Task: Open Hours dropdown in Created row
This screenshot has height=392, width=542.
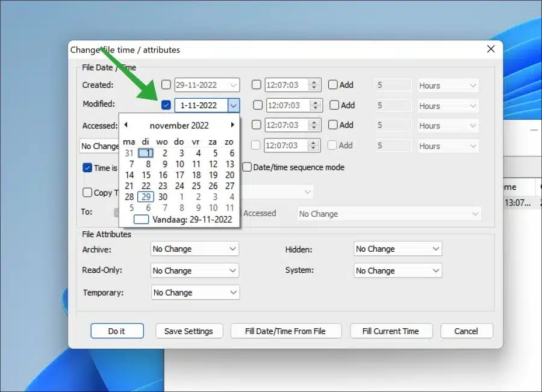Action: [447, 86]
